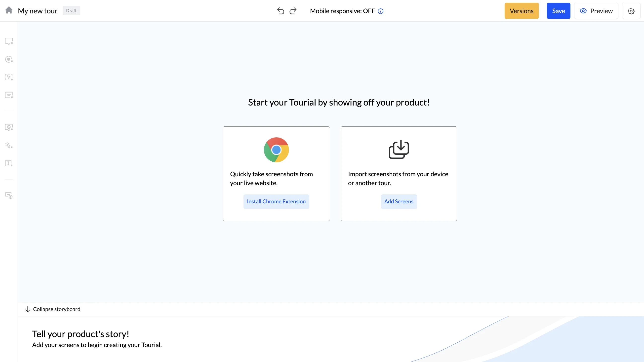Click 'Start your Tourial by showing off your product!' heading
This screenshot has height=362, width=644.
pos(339,103)
